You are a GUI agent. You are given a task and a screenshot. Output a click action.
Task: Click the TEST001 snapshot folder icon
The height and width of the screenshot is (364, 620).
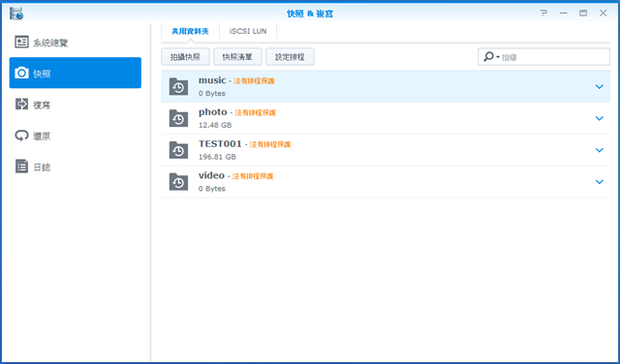(x=178, y=150)
